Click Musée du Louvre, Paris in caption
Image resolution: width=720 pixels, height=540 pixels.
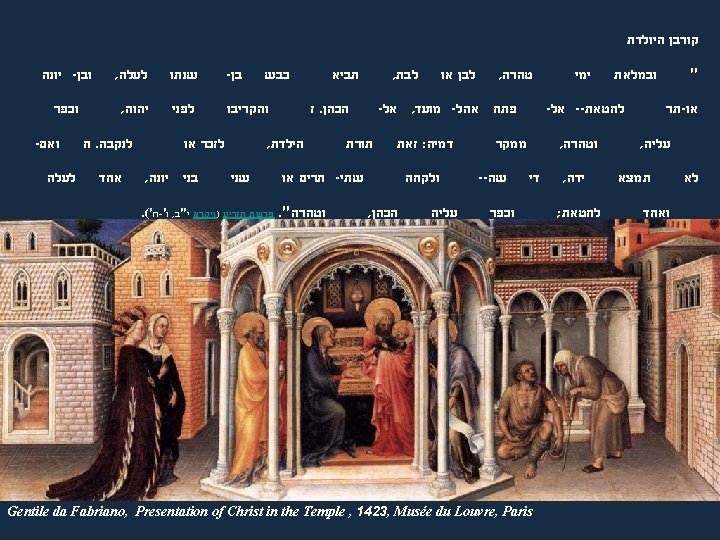click(x=463, y=511)
